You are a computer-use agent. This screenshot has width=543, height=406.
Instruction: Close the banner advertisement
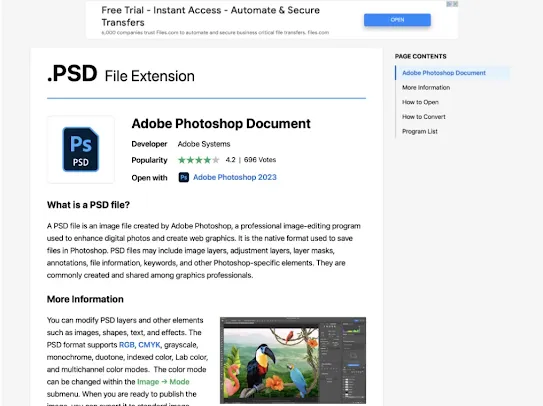point(455,4)
